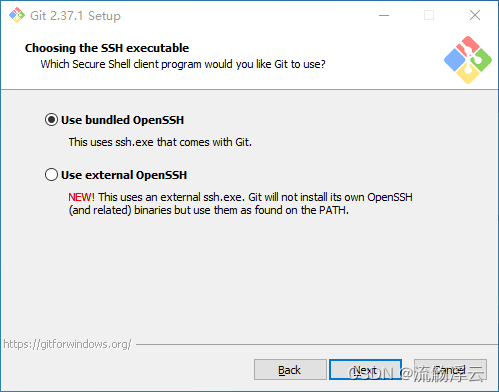This screenshot has height=392, width=499.
Task: Click the Choosing the SSH executable heading
Action: 107,48
